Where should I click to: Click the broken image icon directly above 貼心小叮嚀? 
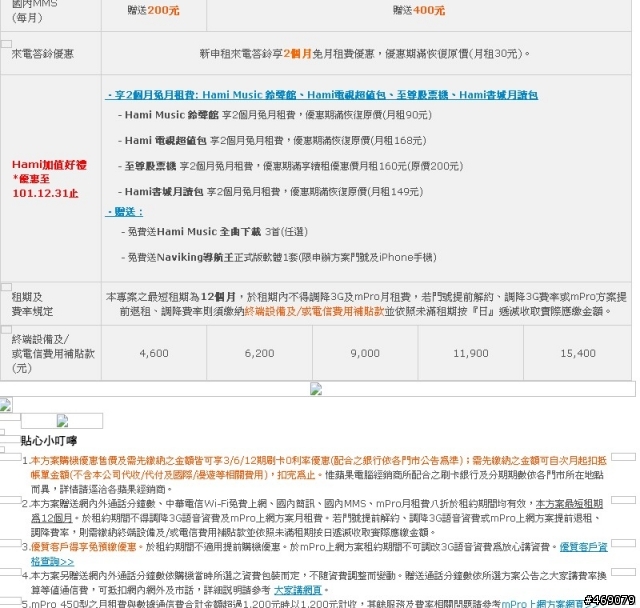click(x=62, y=420)
